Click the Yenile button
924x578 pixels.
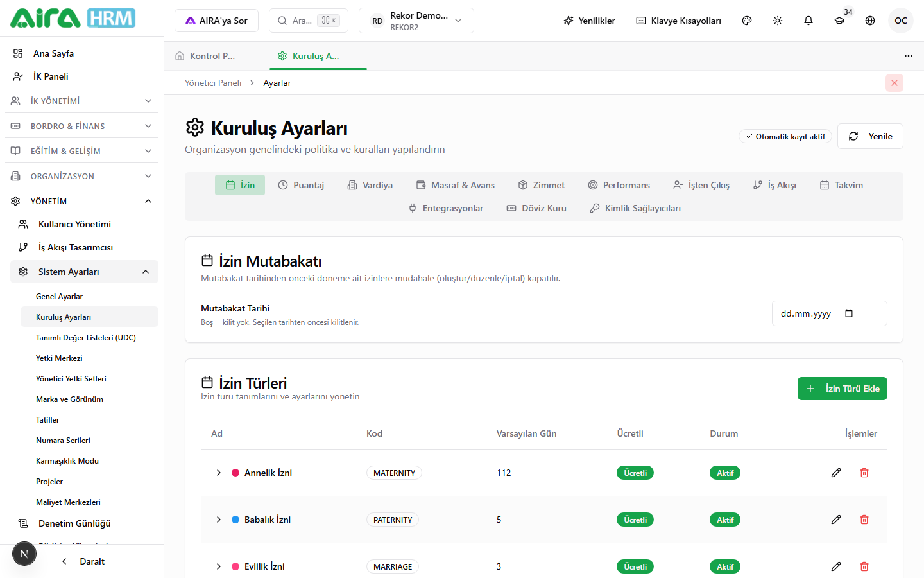coord(870,136)
